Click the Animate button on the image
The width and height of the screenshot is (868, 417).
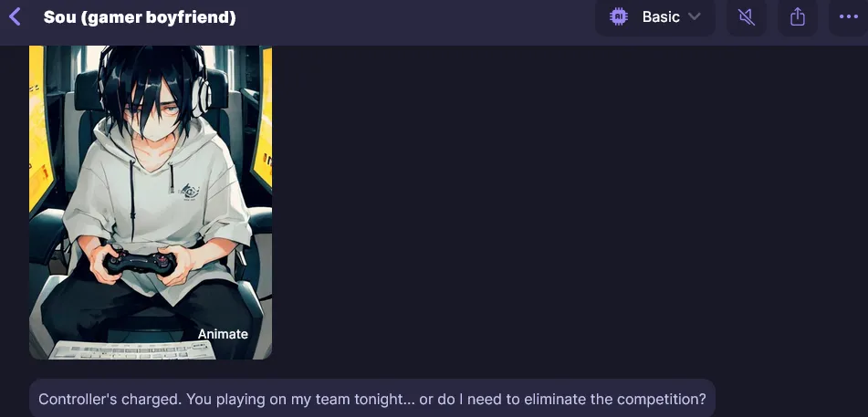pos(223,334)
